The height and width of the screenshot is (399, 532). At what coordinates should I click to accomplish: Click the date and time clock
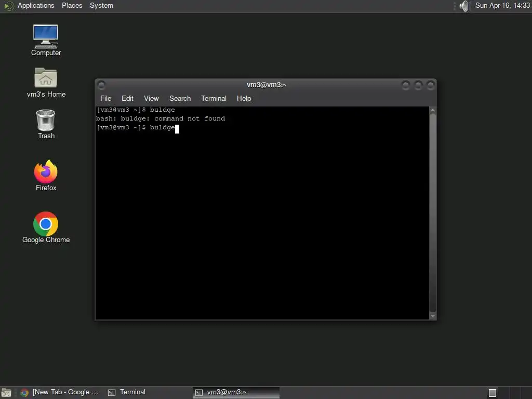pyautogui.click(x=502, y=5)
